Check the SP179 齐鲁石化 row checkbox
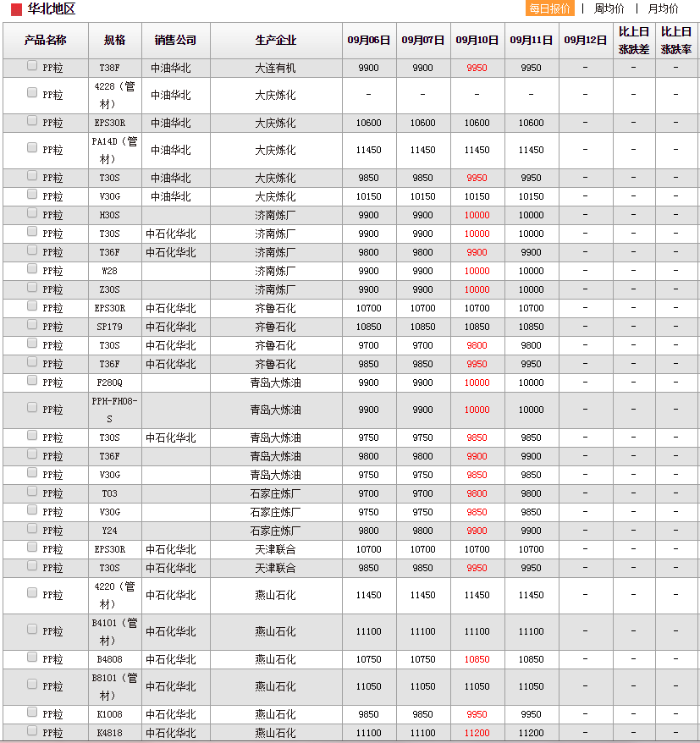This screenshot has height=743, width=700. 32,325
